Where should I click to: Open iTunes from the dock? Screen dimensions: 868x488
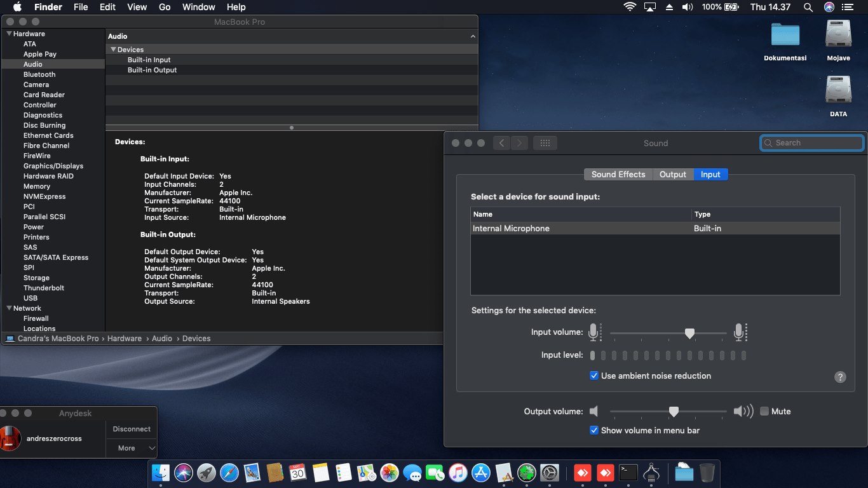(458, 472)
